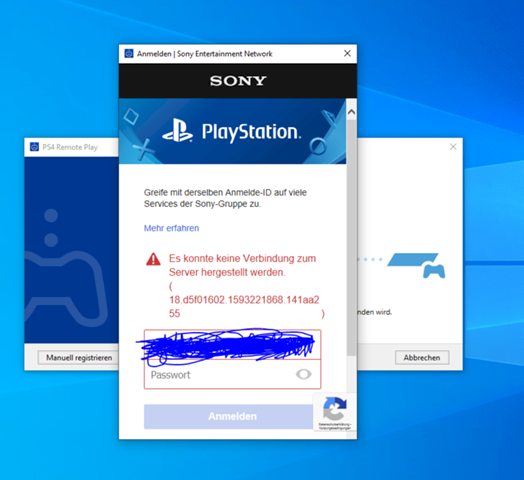Viewport: 524px width, 480px height.
Task: Click the Anmelden sign-in button
Action: (229, 416)
